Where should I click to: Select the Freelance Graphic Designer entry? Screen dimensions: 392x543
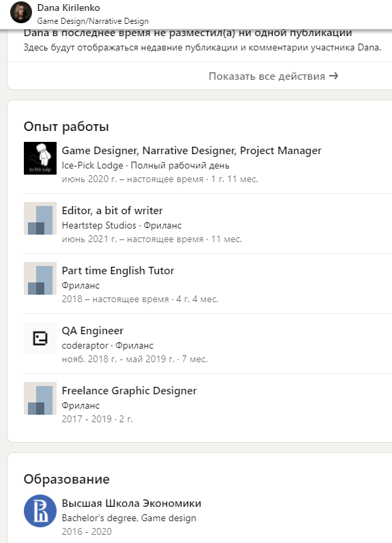pyautogui.click(x=129, y=391)
